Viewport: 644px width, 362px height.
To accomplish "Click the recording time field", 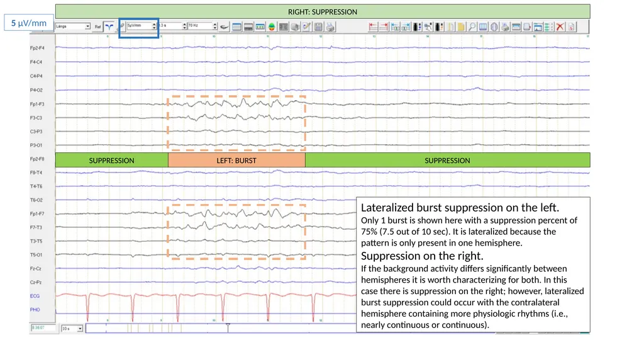I will (43, 328).
